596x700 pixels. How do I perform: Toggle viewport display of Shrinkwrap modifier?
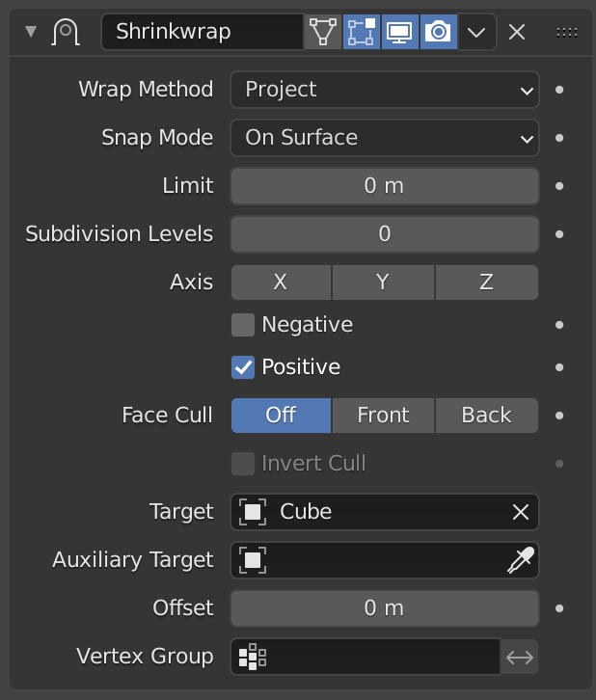(399, 32)
